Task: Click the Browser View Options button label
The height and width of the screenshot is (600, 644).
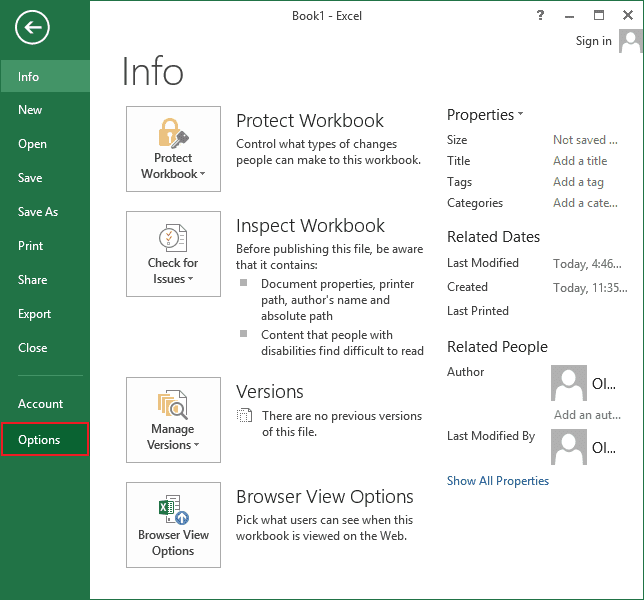Action: click(x=173, y=543)
